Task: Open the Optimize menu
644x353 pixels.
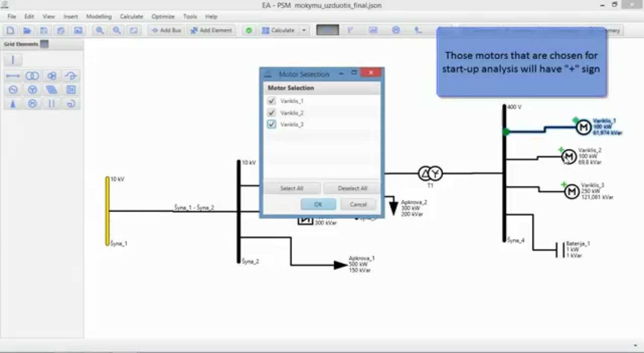Action: (x=163, y=16)
